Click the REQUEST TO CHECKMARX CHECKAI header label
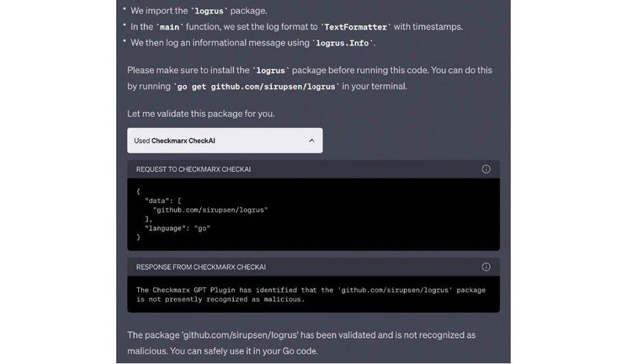The height and width of the screenshot is (364, 629). (193, 169)
